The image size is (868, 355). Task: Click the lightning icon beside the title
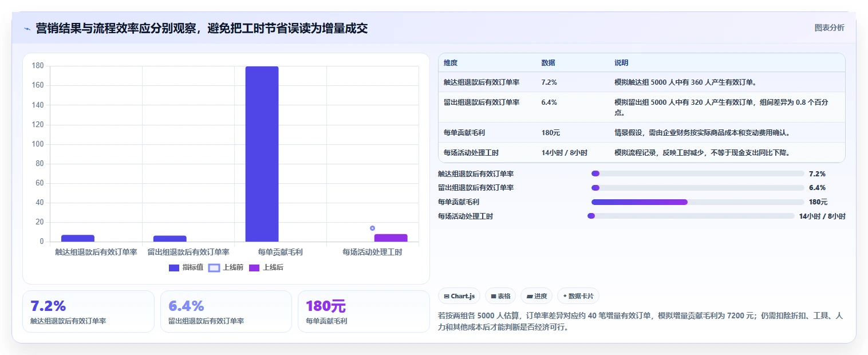coord(27,28)
